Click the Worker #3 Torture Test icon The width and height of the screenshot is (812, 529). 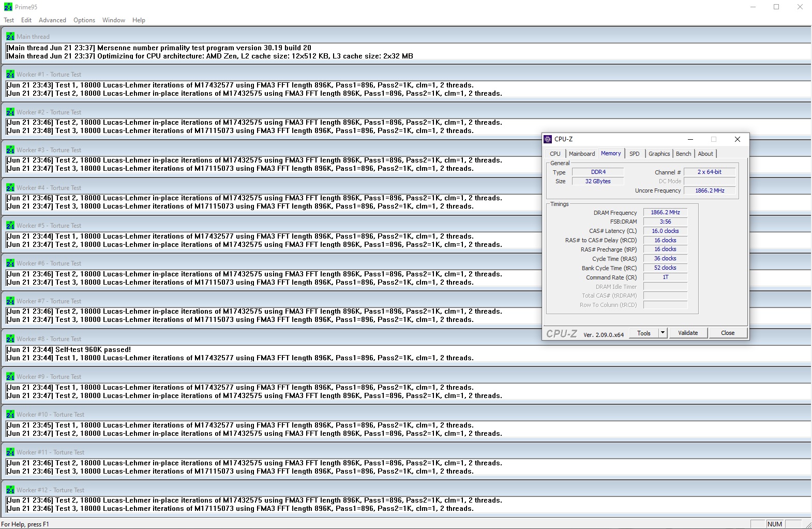click(x=10, y=150)
